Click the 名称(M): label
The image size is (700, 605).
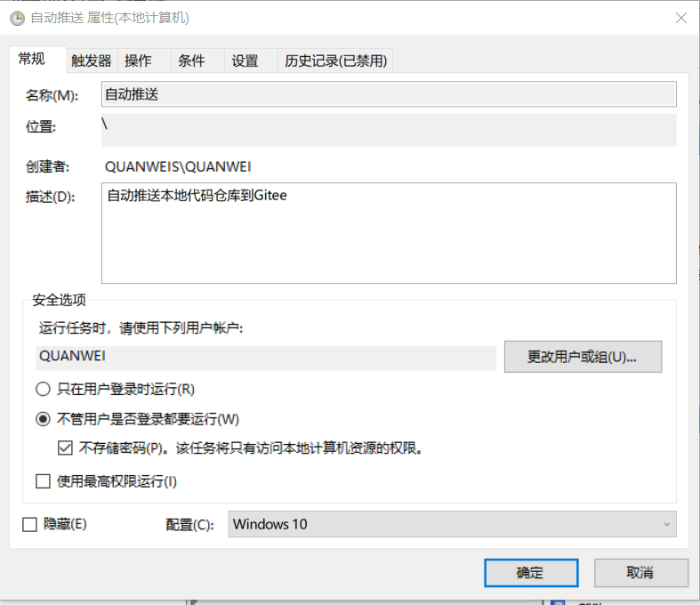pos(52,95)
